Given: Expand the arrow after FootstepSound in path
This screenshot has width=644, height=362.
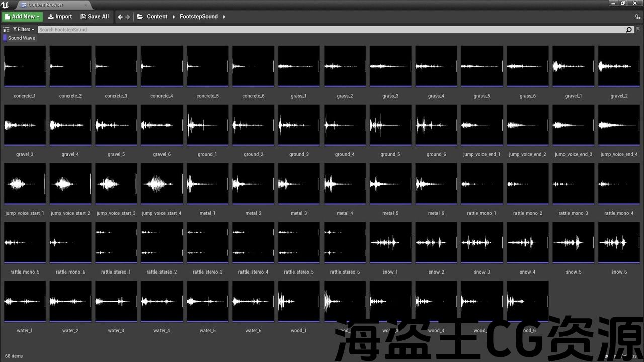Looking at the screenshot, I should coord(224,17).
